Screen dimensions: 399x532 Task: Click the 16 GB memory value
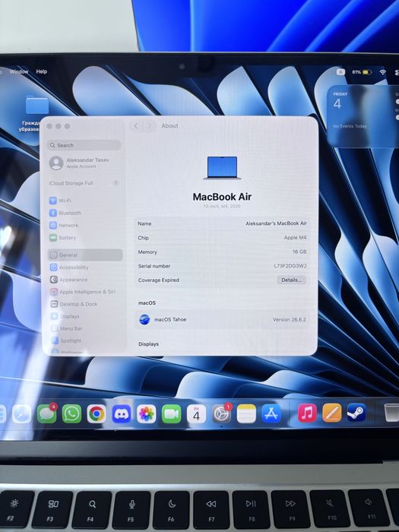299,252
